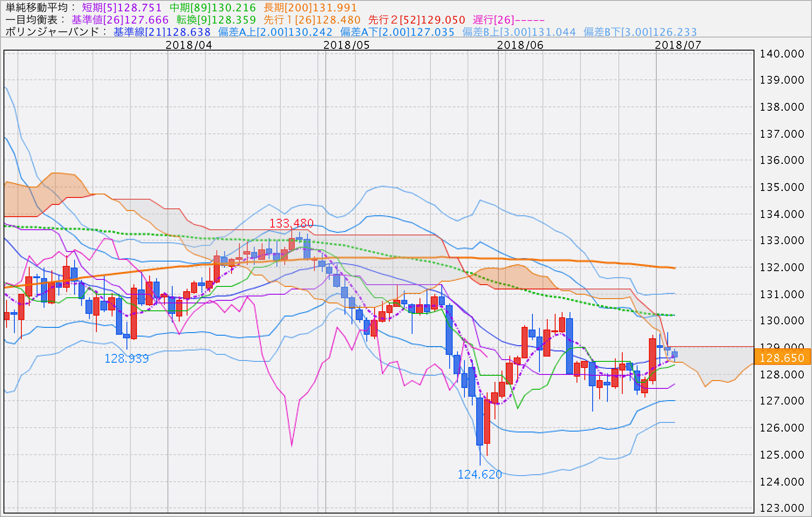812x517 pixels.
Task: Click the 基準値[26]127.666 Ichimoku entry
Action: point(120,20)
